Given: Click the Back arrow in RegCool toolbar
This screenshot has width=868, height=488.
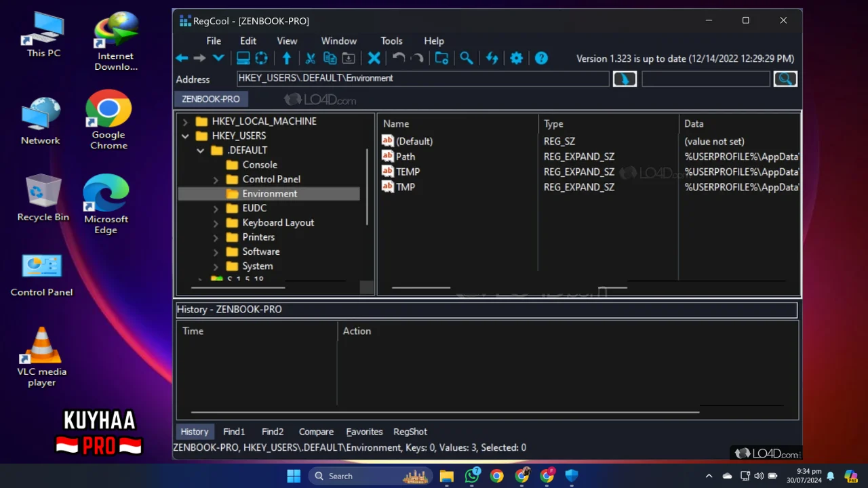Looking at the screenshot, I should click(x=182, y=58).
